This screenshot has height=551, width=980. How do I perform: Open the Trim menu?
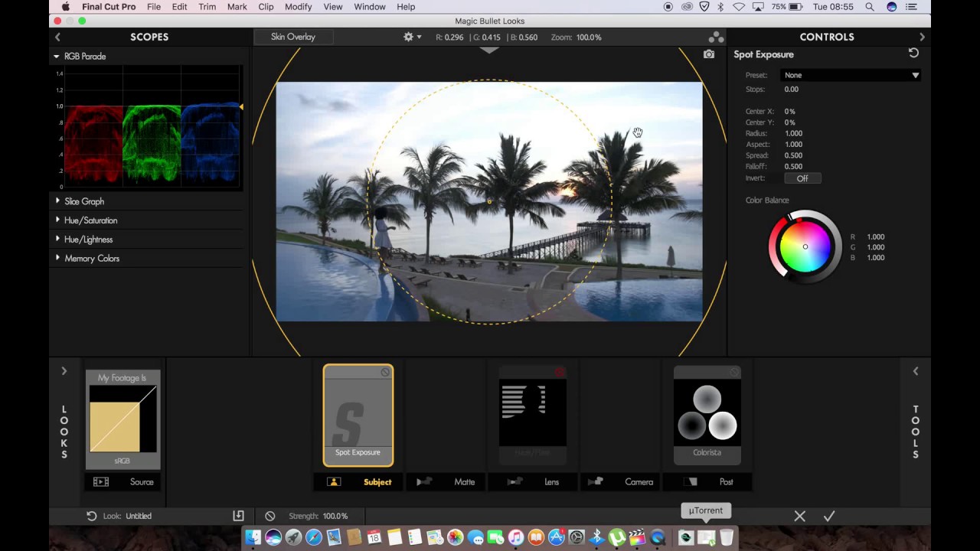(x=207, y=7)
